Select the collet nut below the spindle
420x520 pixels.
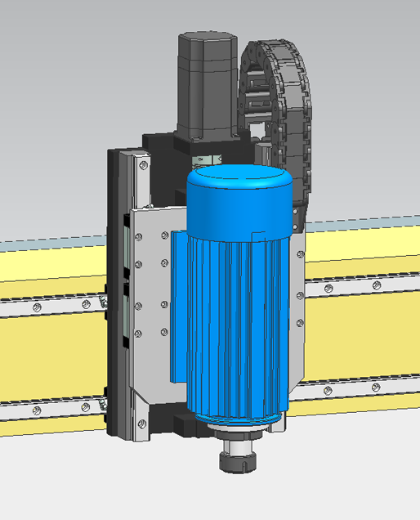[x=238, y=462]
